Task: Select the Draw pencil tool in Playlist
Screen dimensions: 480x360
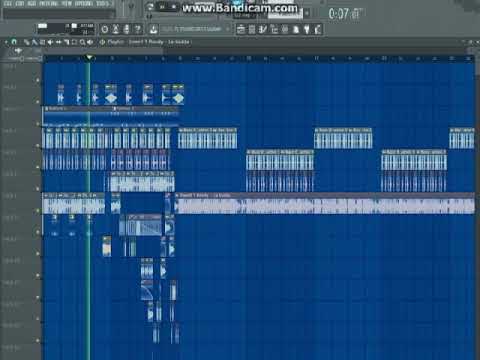Action: (26, 42)
